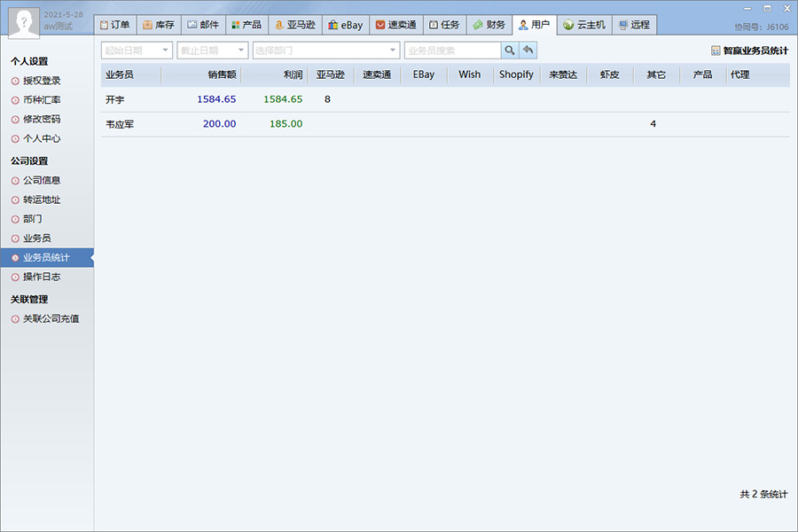Click the 其它 count 4 cell
The image size is (798, 532).
pos(653,124)
